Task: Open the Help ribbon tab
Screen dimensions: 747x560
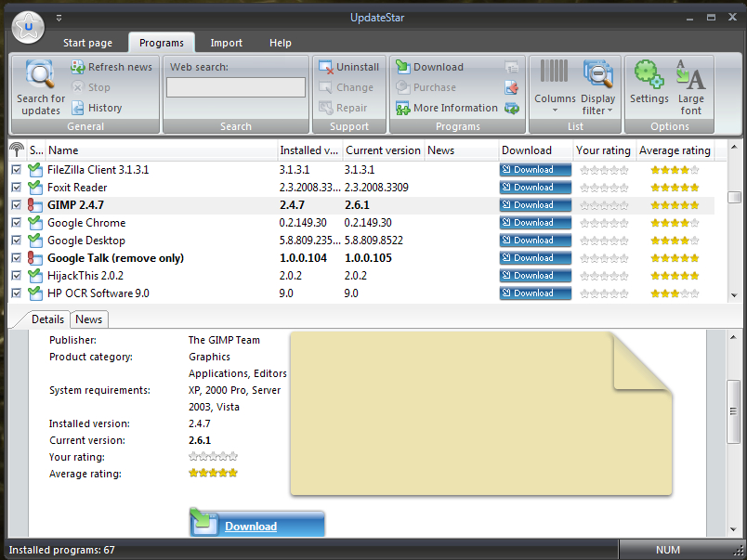Action: point(281,43)
